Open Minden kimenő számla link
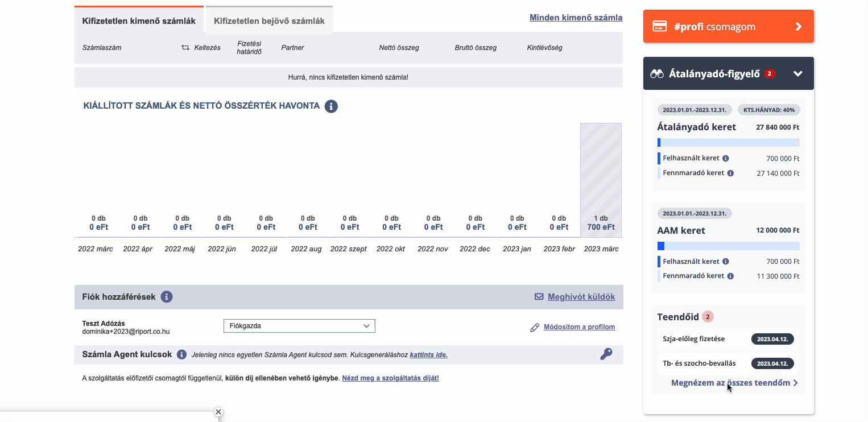Image resolution: width=868 pixels, height=422 pixels. (x=576, y=18)
